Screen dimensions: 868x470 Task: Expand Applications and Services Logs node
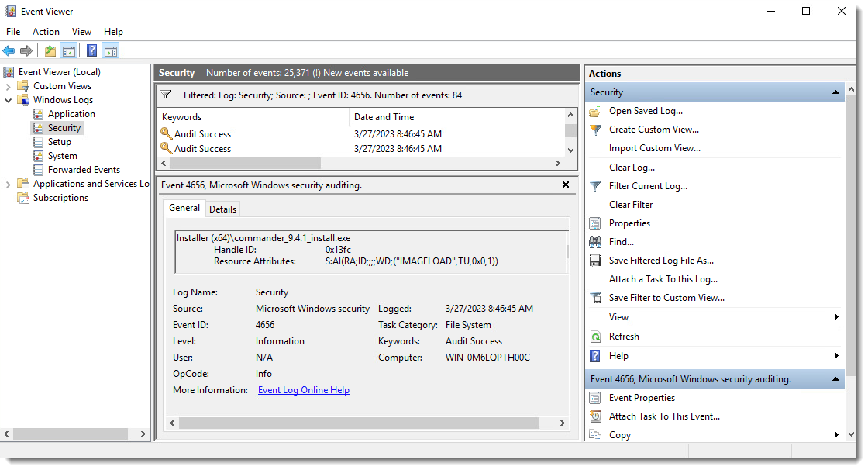point(6,183)
